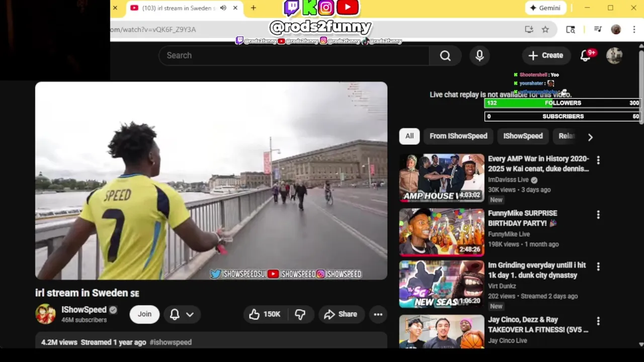The height and width of the screenshot is (362, 644).
Task: Click the Join channel button
Action: [x=144, y=314]
